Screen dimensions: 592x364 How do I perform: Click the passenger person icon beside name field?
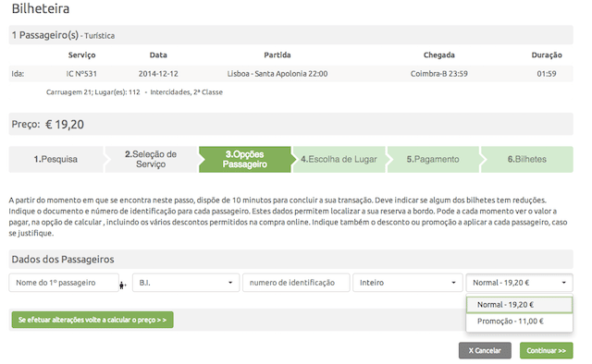(x=122, y=285)
